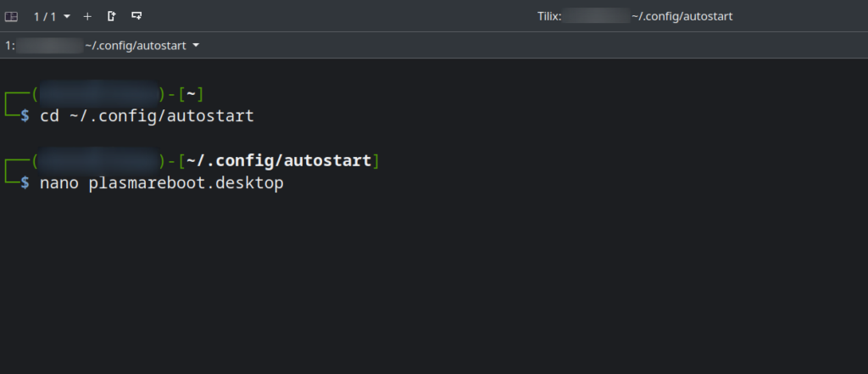The width and height of the screenshot is (868, 374).
Task: Expand the terminal title dropdown arrow
Action: coord(196,46)
